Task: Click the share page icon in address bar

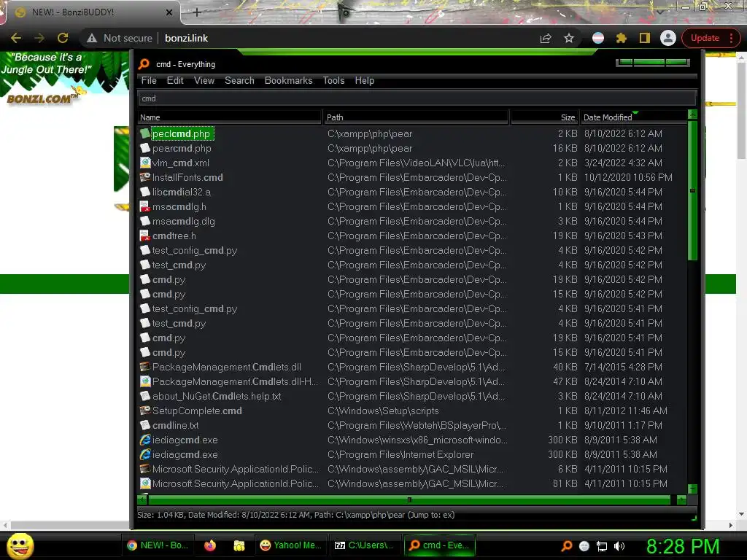Action: click(546, 38)
